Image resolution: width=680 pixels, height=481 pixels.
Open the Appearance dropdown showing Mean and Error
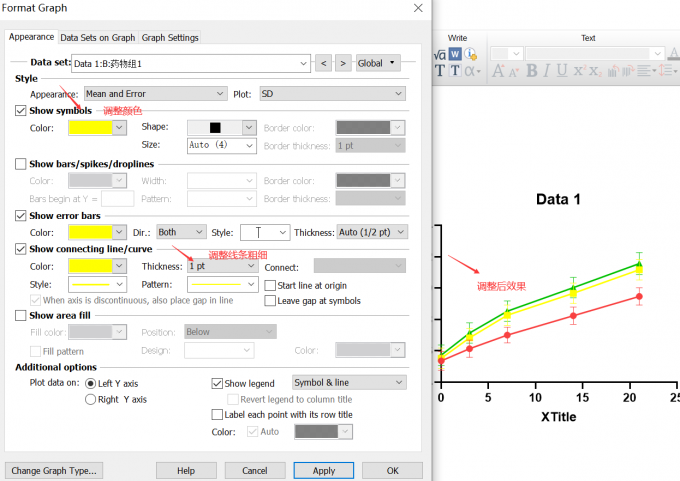155,93
